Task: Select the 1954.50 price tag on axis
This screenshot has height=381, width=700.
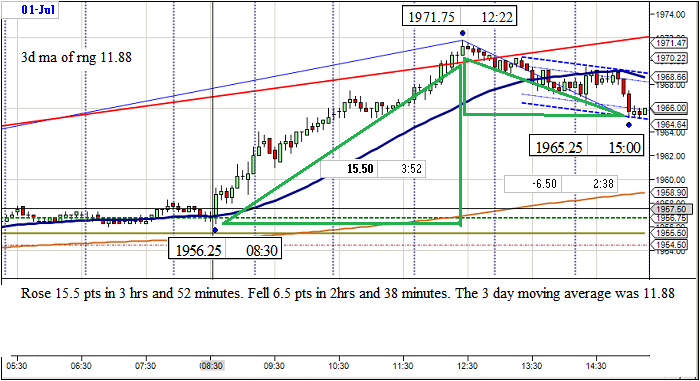Action: pyautogui.click(x=670, y=245)
